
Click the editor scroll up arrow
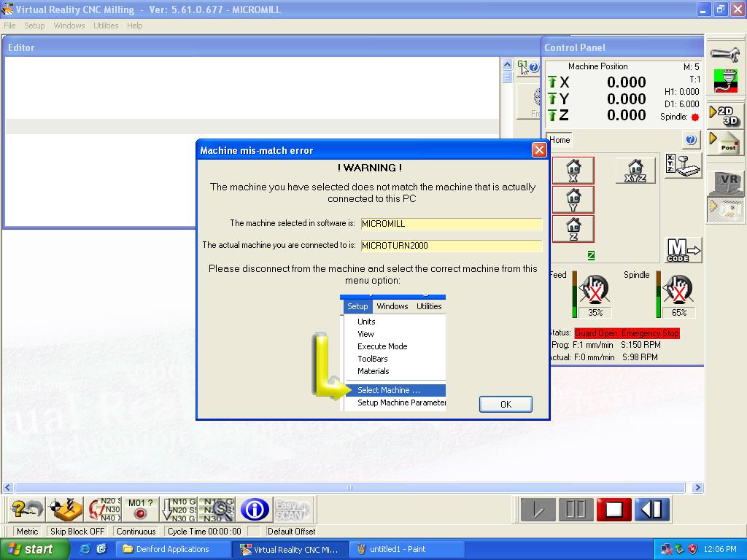click(x=508, y=64)
